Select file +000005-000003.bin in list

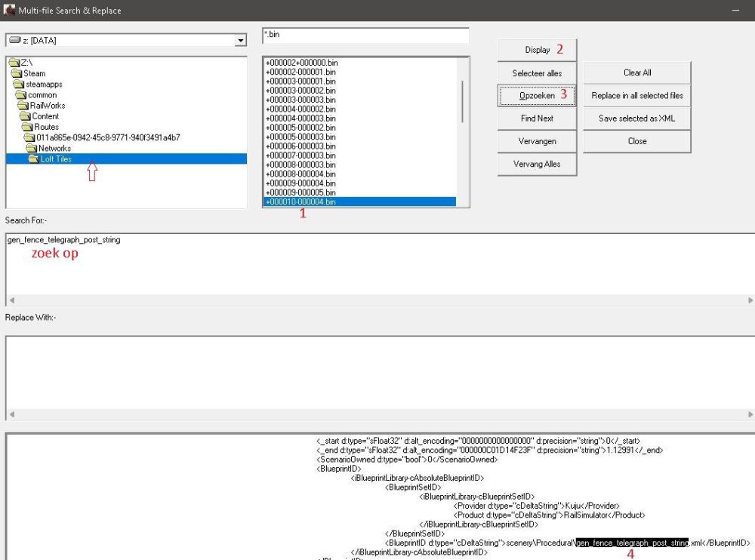tap(300, 137)
